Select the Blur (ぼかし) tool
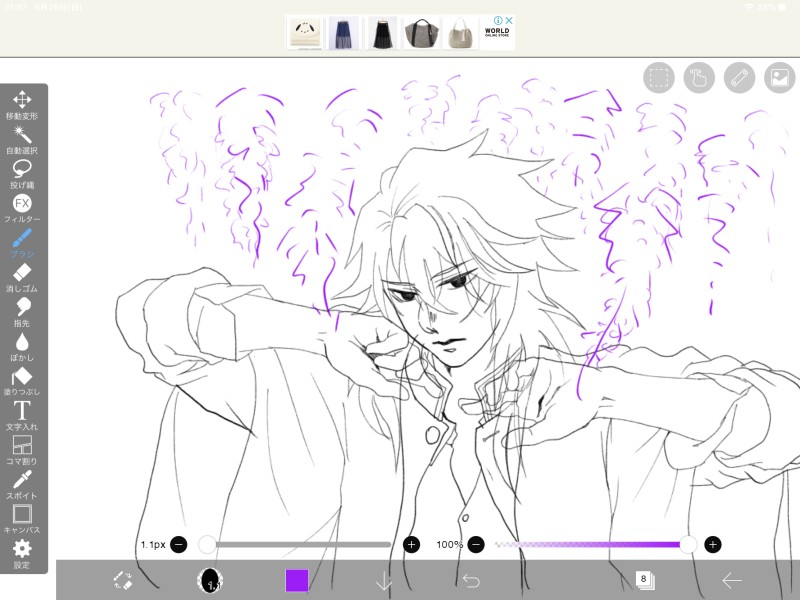 pyautogui.click(x=22, y=346)
